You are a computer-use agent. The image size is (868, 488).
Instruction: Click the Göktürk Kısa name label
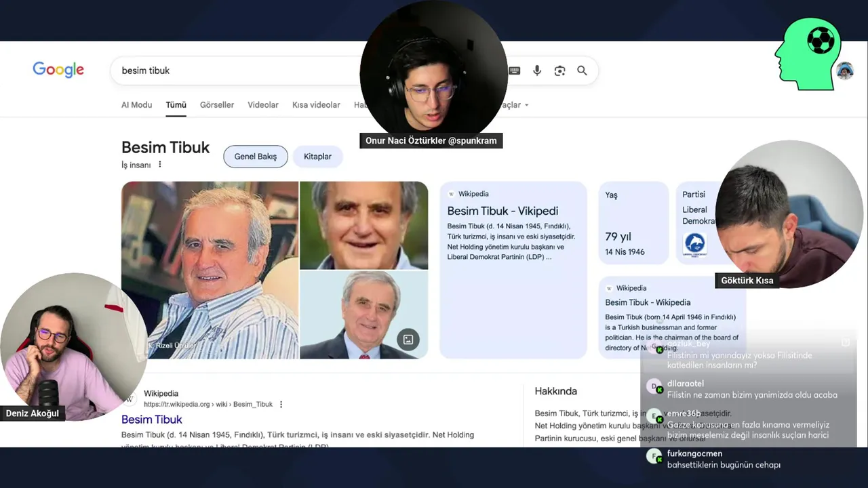(747, 281)
